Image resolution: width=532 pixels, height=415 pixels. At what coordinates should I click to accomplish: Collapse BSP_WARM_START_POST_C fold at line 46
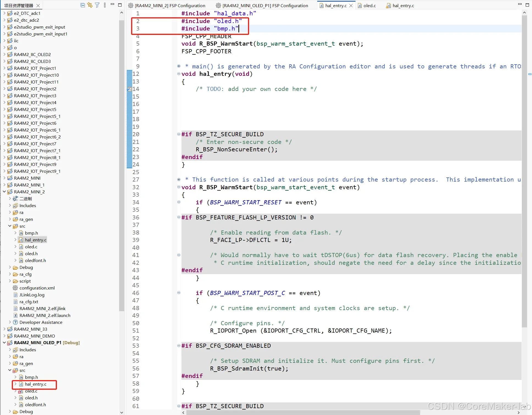pyautogui.click(x=179, y=293)
